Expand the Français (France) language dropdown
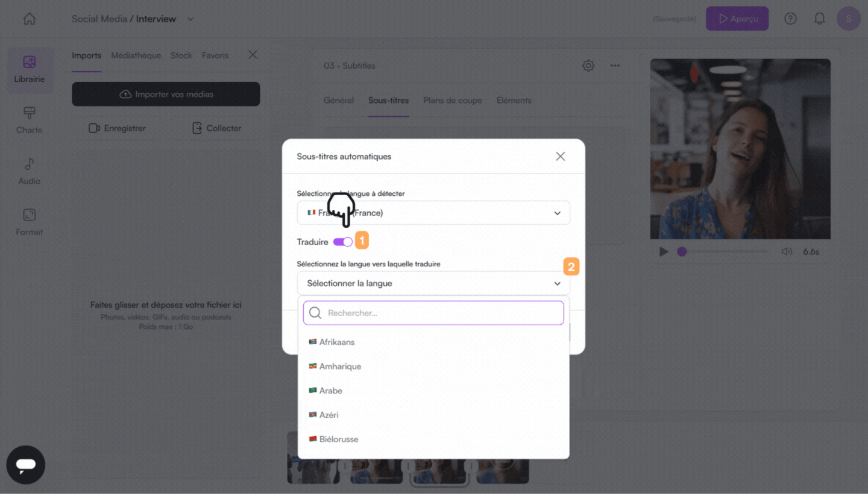This screenshot has height=494, width=868. 433,213
